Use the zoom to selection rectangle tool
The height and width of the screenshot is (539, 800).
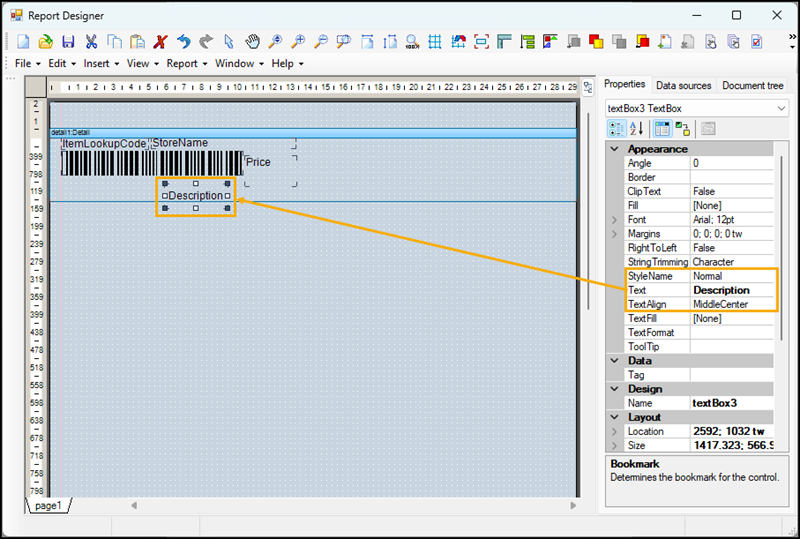tap(344, 41)
